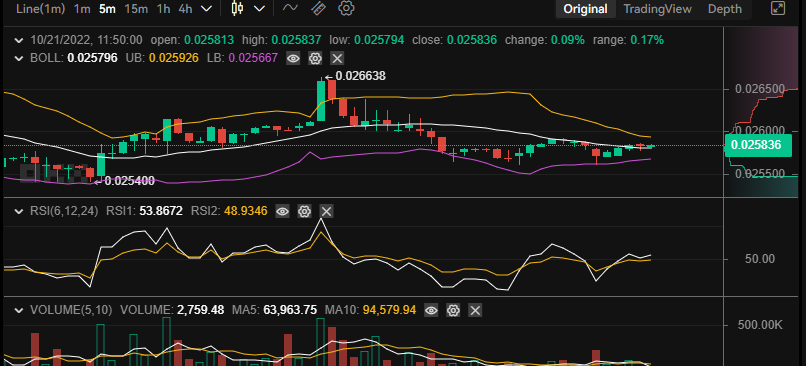The image size is (806, 366).
Task: Click the BOLL UB value 0.025926
Action: click(173, 58)
